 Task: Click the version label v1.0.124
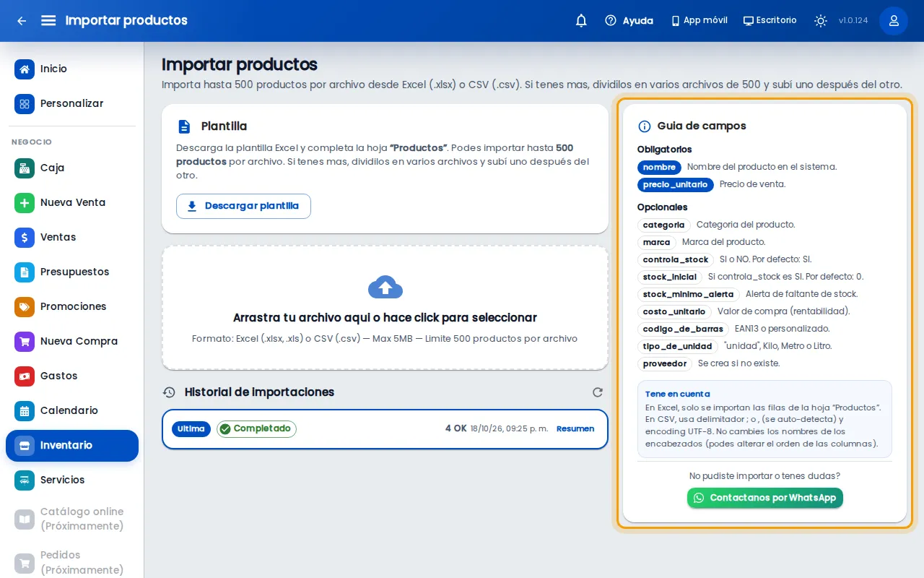(853, 21)
